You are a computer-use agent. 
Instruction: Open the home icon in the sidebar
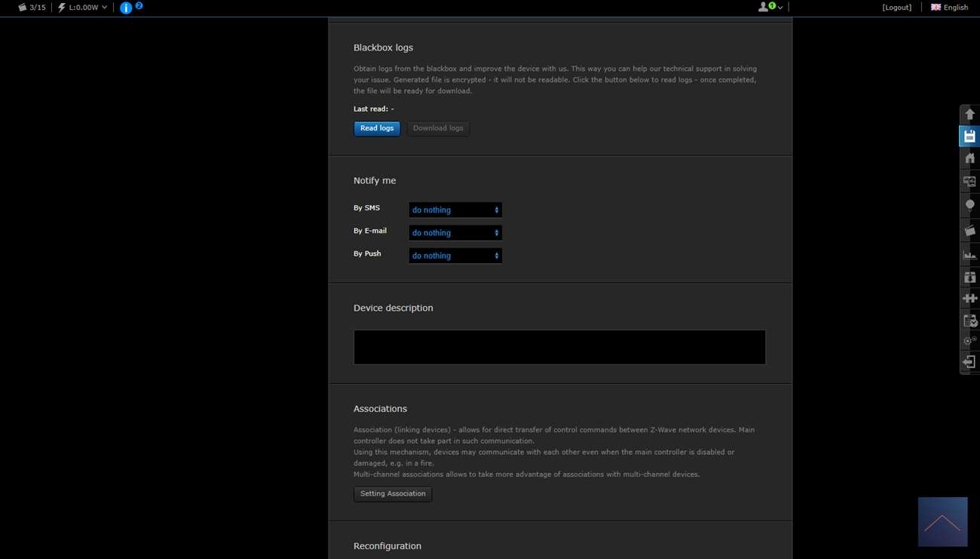(x=969, y=158)
